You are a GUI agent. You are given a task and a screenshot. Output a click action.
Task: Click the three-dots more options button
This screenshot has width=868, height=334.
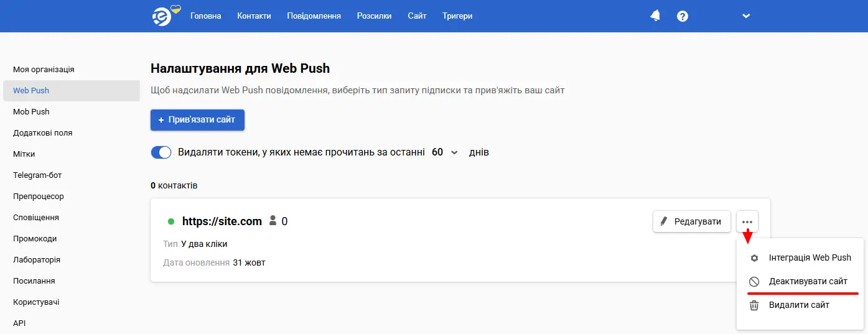point(747,221)
